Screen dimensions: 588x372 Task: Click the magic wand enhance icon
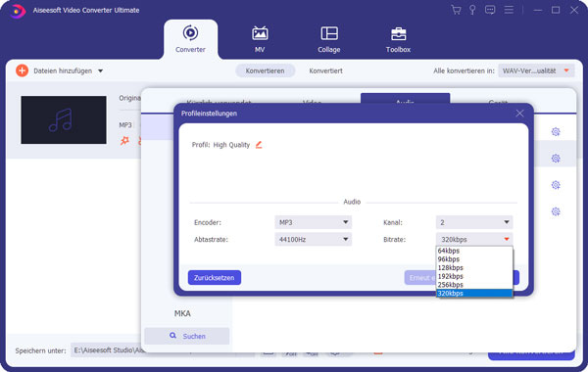[124, 141]
